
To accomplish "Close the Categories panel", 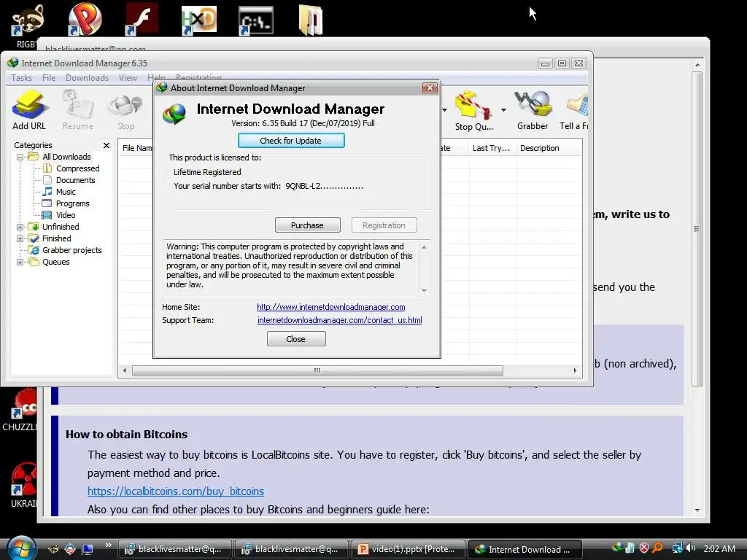I will [x=107, y=145].
